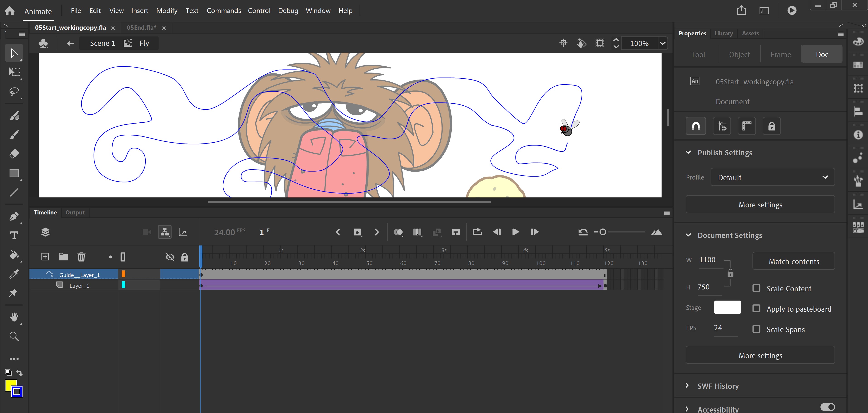Screen dimensions: 868x413
Task: Open the stage zoom percentage dropdown
Action: (663, 43)
